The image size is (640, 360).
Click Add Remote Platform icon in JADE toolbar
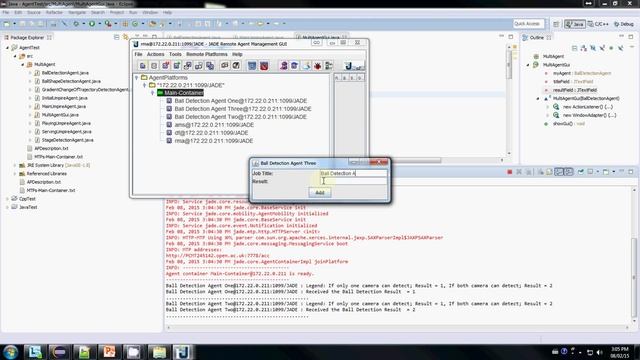pos(329,66)
